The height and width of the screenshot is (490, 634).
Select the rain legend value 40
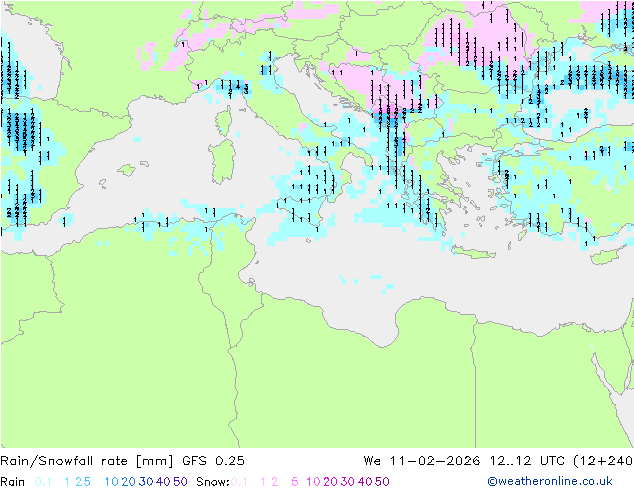click(163, 482)
